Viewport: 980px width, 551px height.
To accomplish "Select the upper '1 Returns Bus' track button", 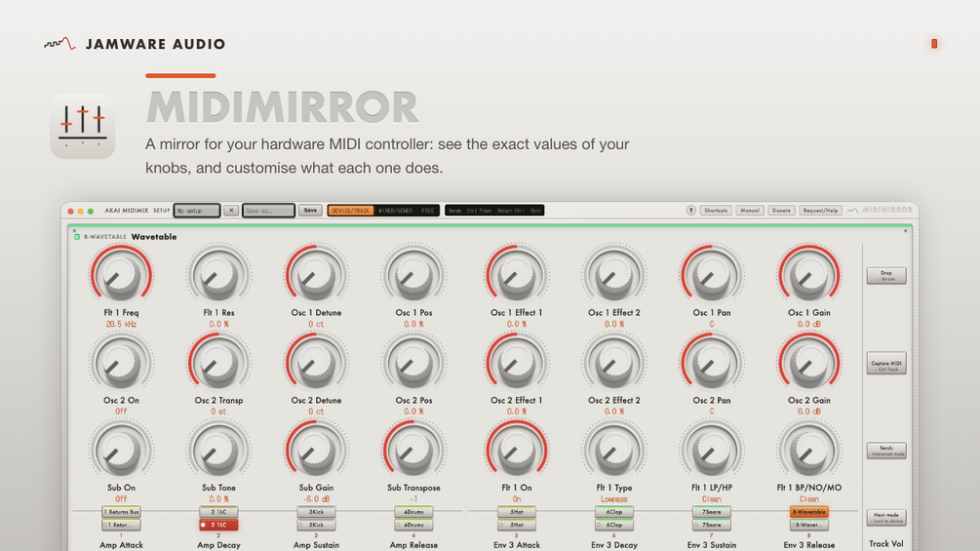I will tap(121, 512).
